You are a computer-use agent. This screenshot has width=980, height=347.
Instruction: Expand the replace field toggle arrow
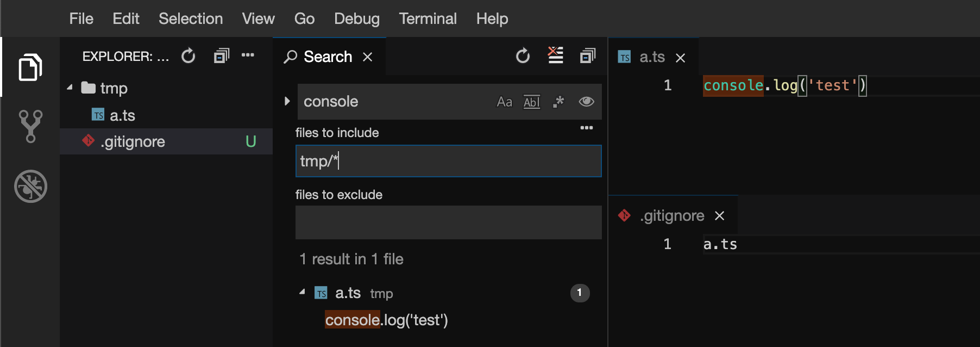[287, 101]
